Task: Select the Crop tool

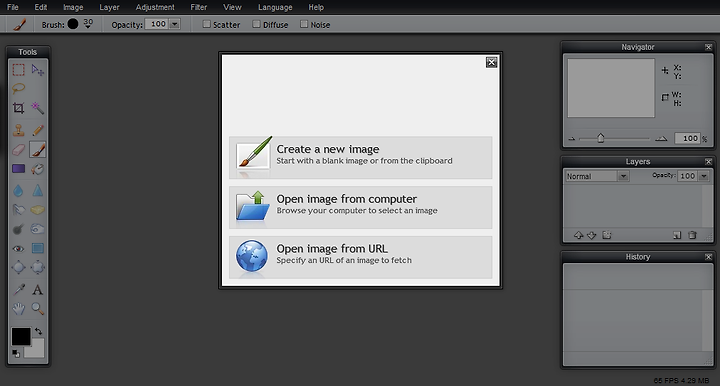Action: pos(18,108)
